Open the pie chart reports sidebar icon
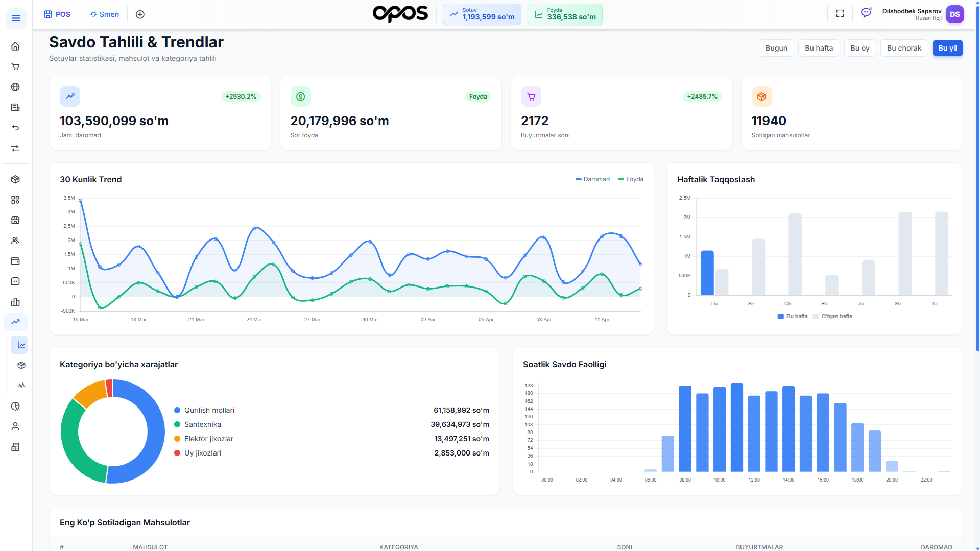The width and height of the screenshot is (980, 551). click(x=15, y=406)
